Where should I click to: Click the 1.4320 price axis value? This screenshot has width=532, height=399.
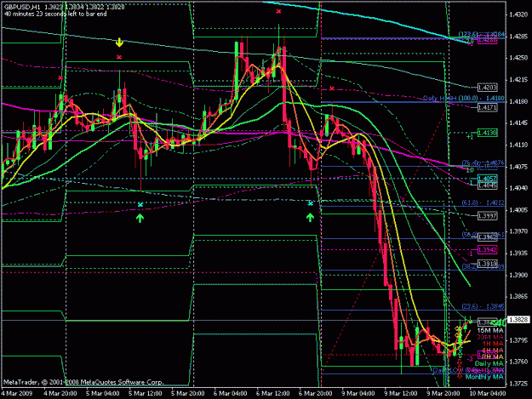tap(519, 14)
